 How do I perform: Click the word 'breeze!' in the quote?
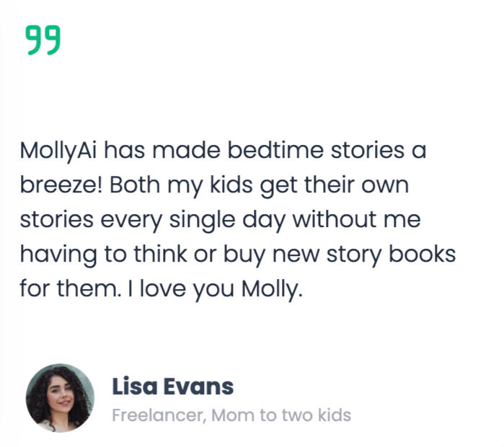[61, 185]
